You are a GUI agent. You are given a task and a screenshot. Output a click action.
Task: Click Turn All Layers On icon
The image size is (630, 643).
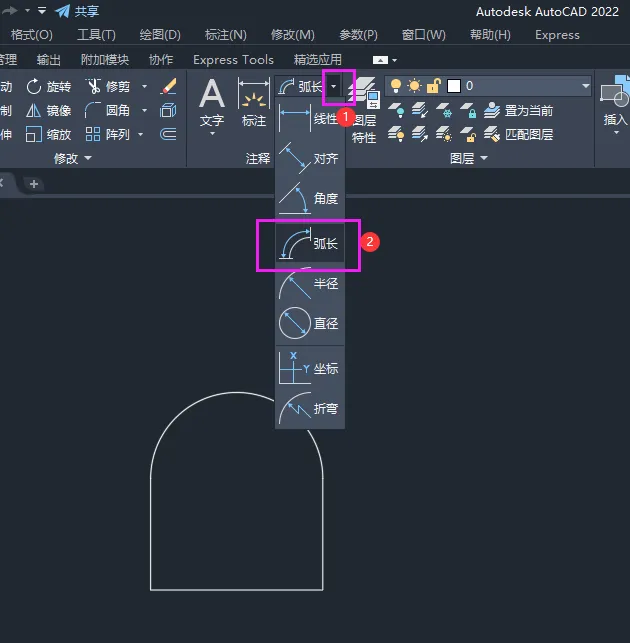pyautogui.click(x=396, y=134)
